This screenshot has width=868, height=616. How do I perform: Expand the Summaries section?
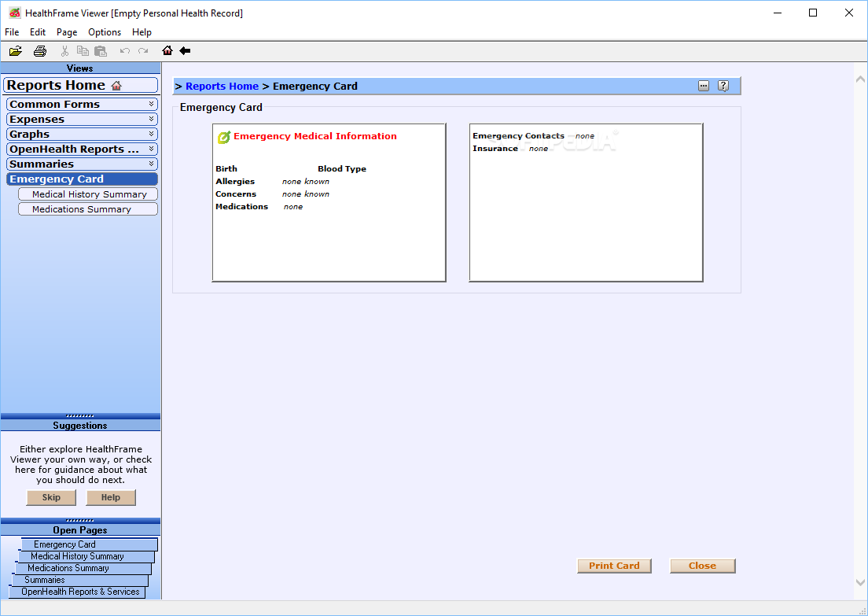click(82, 164)
